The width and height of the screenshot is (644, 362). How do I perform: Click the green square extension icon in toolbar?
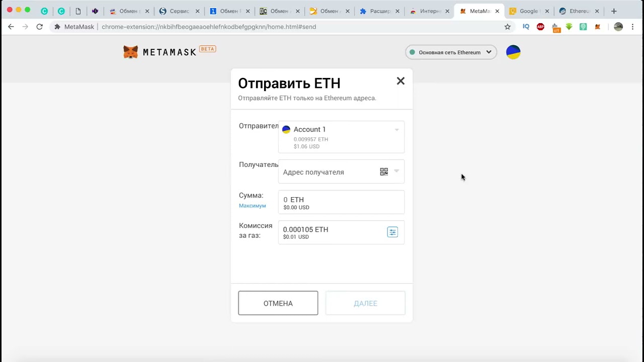pos(583,27)
